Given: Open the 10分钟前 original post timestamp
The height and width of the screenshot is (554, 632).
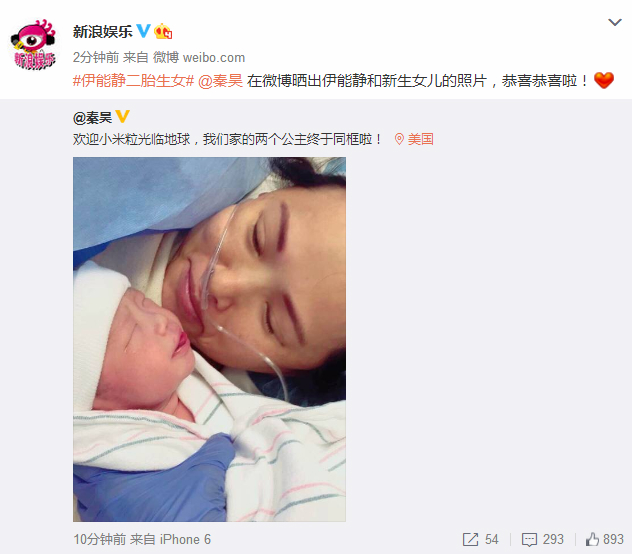Looking at the screenshot, I should point(100,539).
